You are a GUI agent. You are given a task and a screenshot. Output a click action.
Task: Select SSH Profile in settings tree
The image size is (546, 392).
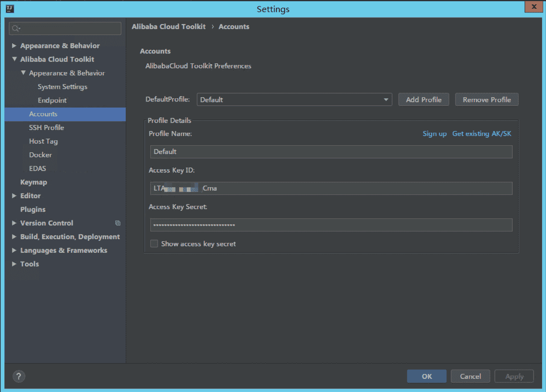tap(46, 128)
